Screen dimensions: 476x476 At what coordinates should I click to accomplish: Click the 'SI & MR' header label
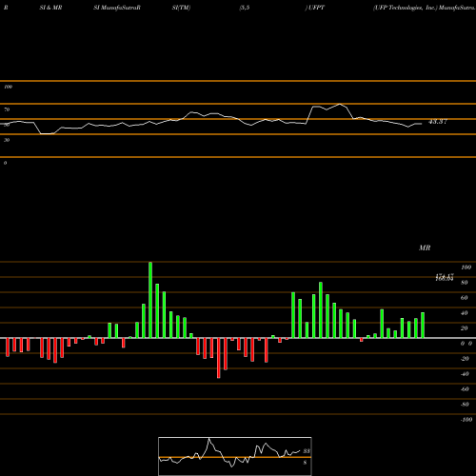pos(50,8)
